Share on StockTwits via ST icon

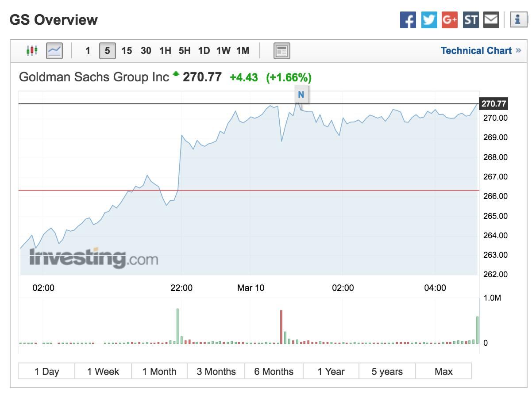tap(470, 20)
